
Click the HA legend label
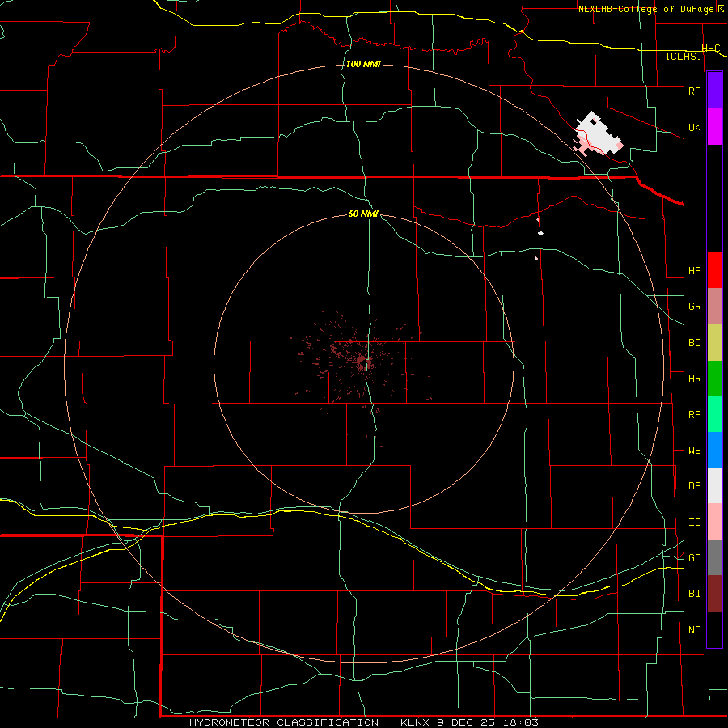[695, 270]
